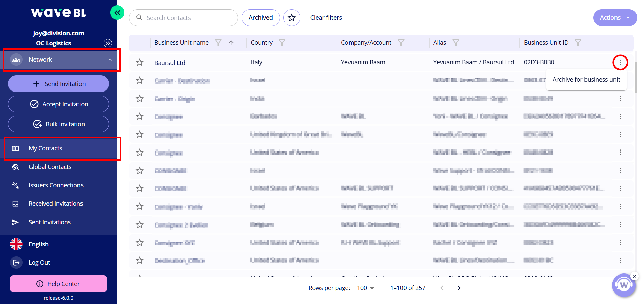
Task: Open the Business Unit name column filter
Action: click(x=218, y=43)
